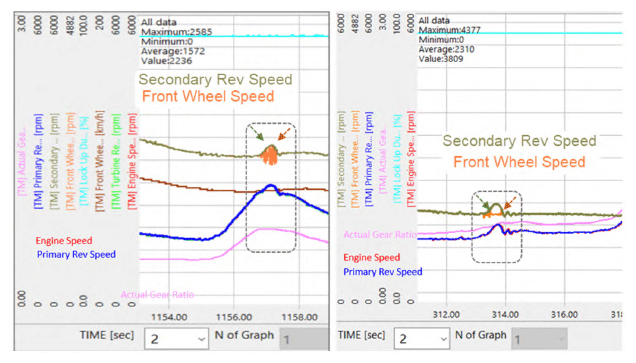Select left graph Secondary Rev Speed label
The width and height of the screenshot is (636, 363).
[x=215, y=79]
